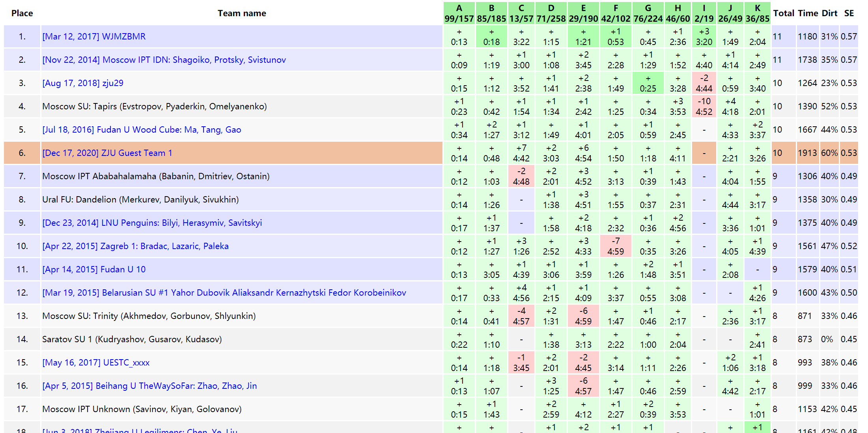The height and width of the screenshot is (433, 868).
Task: Click the zju29 team link
Action: (x=83, y=83)
